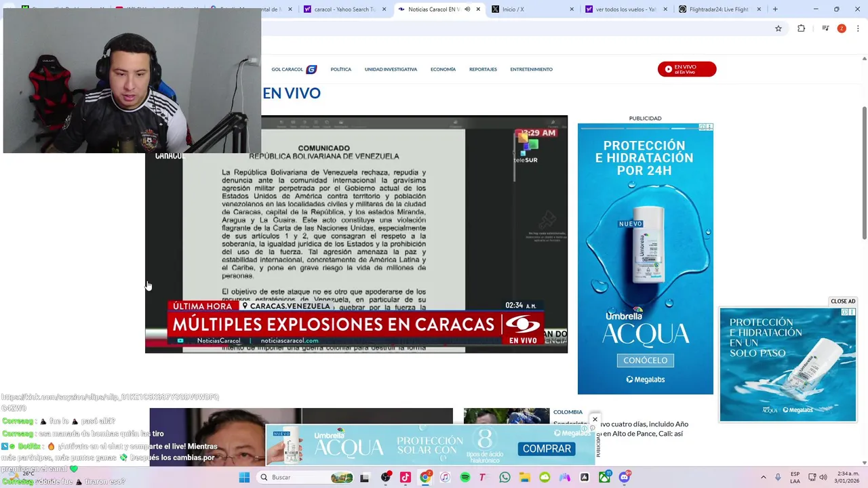Open the media control icon in toolbar
The width and height of the screenshot is (868, 488).
825,28
